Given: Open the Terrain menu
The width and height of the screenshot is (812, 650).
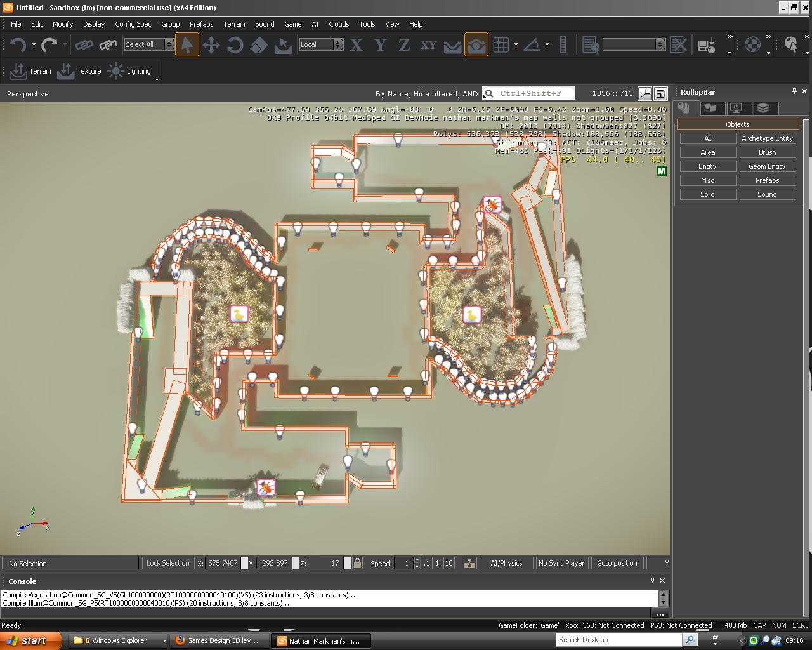Looking at the screenshot, I should click(234, 24).
